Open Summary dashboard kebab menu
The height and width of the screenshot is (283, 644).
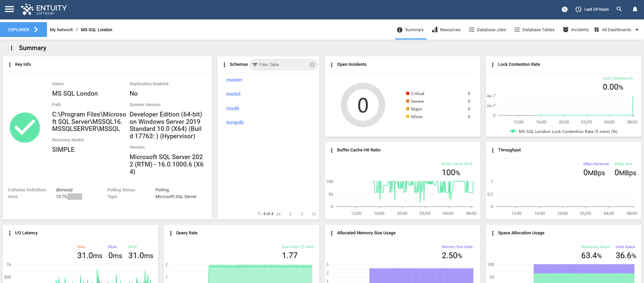pos(11,48)
